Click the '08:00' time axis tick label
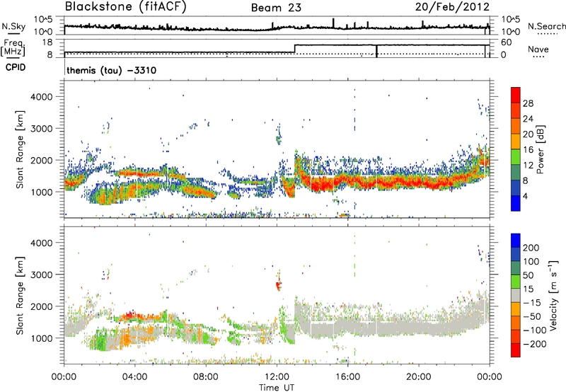The width and height of the screenshot is (566, 392). 206,376
